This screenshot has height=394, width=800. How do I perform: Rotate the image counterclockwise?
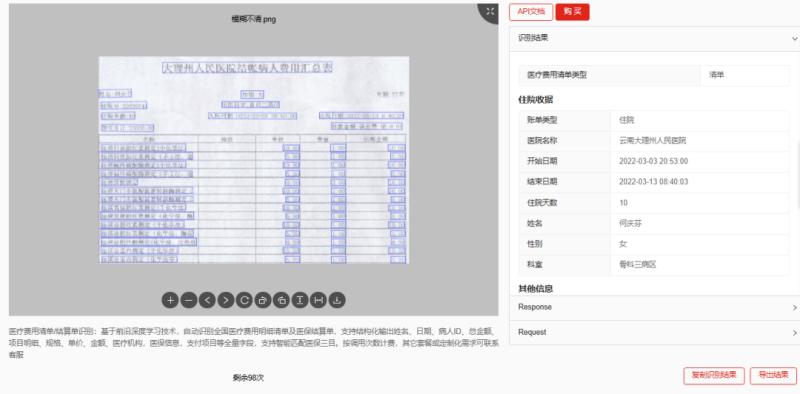tap(281, 300)
